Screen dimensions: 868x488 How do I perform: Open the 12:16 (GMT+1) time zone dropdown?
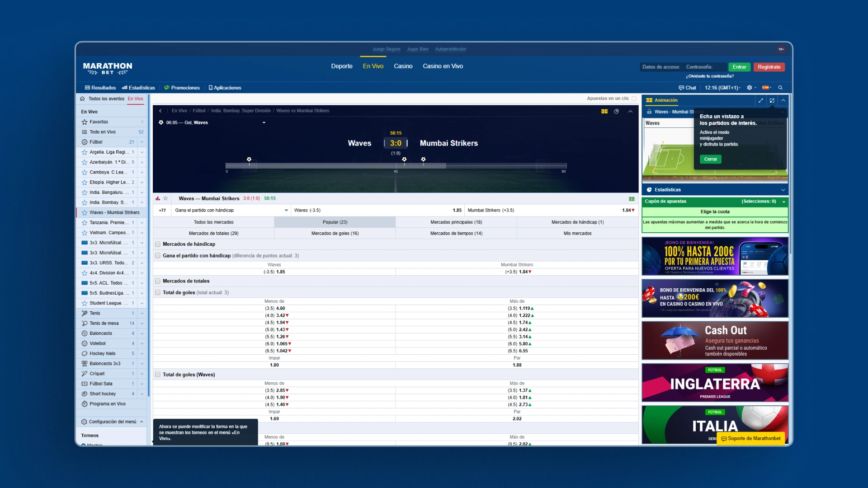click(722, 88)
